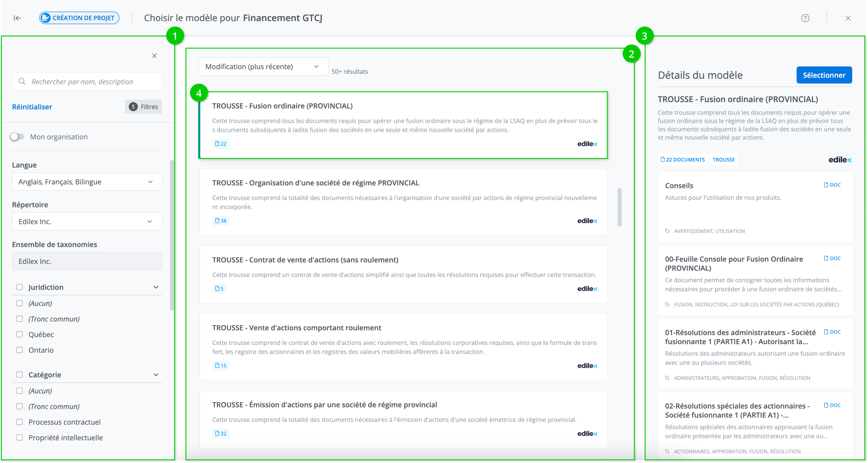The width and height of the screenshot is (868, 463).
Task: Open the Langue dropdown
Action: point(87,182)
